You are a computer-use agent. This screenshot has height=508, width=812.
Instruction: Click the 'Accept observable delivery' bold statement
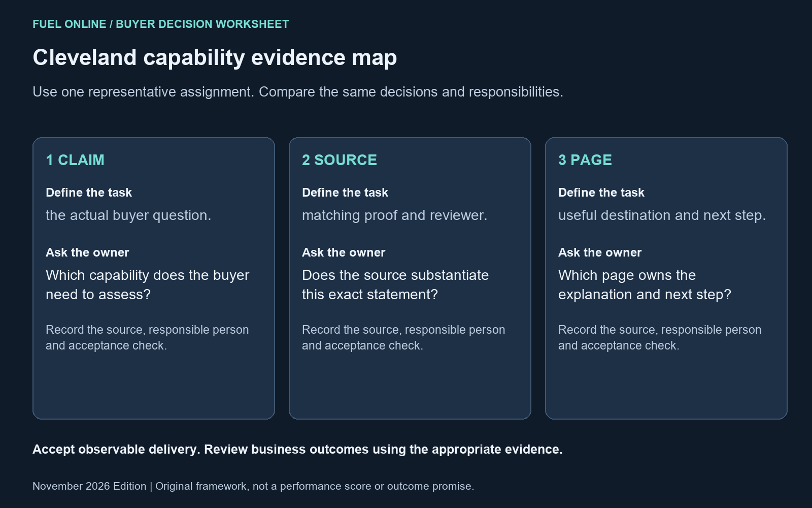point(297,450)
